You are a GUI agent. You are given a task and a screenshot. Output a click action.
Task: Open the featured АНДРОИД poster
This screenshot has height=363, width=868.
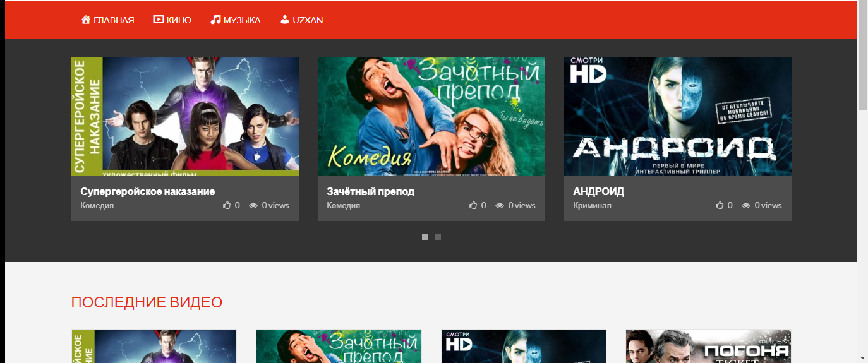[678, 117]
